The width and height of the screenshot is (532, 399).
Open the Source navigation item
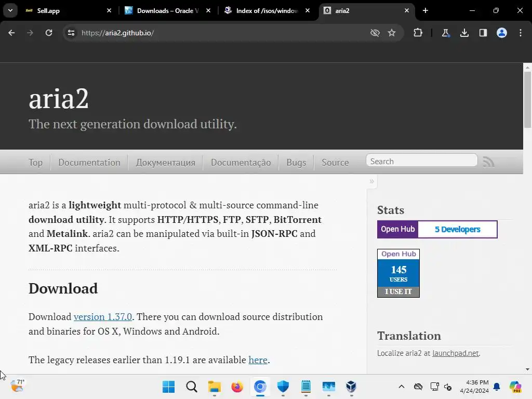coord(335,163)
